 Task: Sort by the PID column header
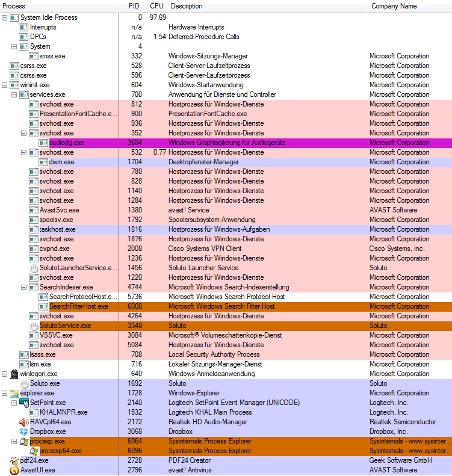132,6
